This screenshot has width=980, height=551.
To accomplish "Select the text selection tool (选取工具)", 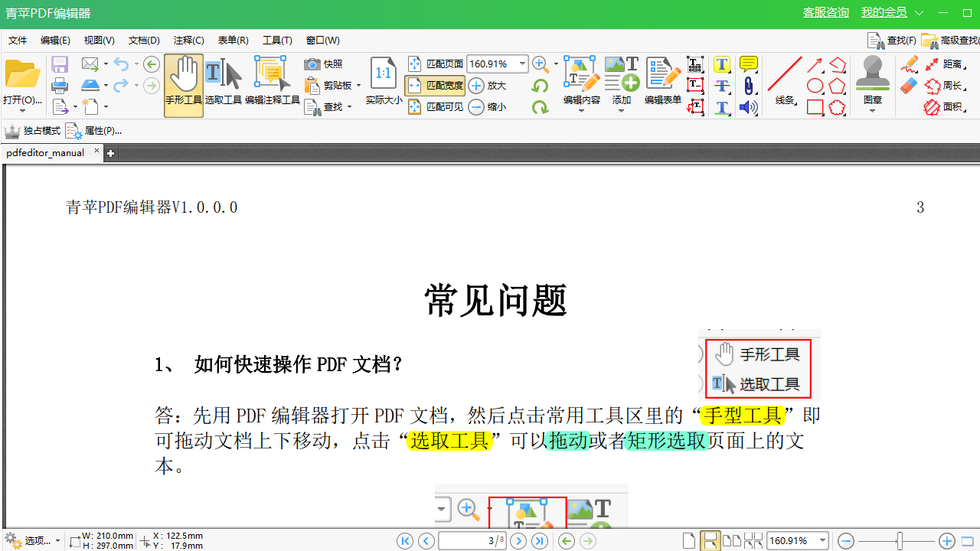I will 224,84.
